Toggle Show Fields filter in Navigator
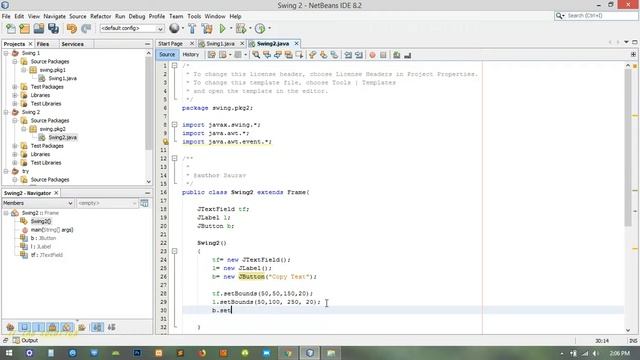The height and width of the screenshot is (360, 640). (x=24, y=327)
